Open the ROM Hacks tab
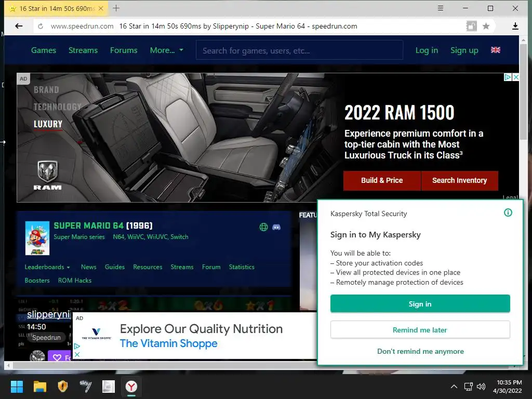The width and height of the screenshot is (532, 399). pos(75,281)
